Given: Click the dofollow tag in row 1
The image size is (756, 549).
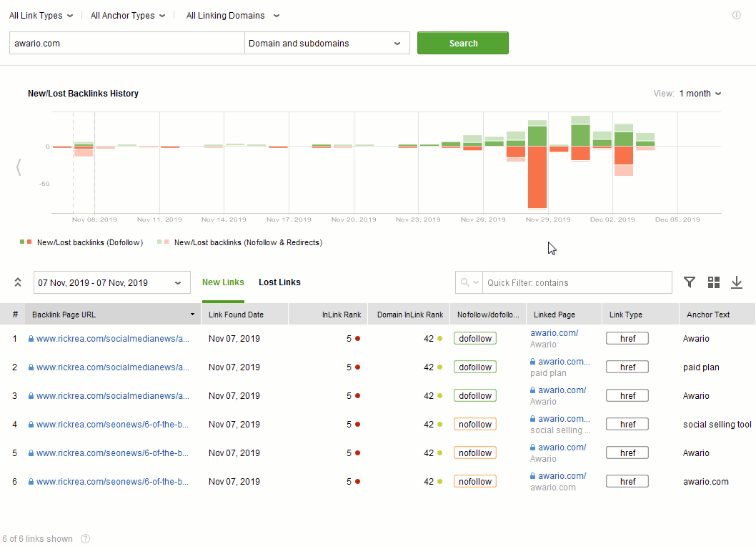Looking at the screenshot, I should pos(475,339).
